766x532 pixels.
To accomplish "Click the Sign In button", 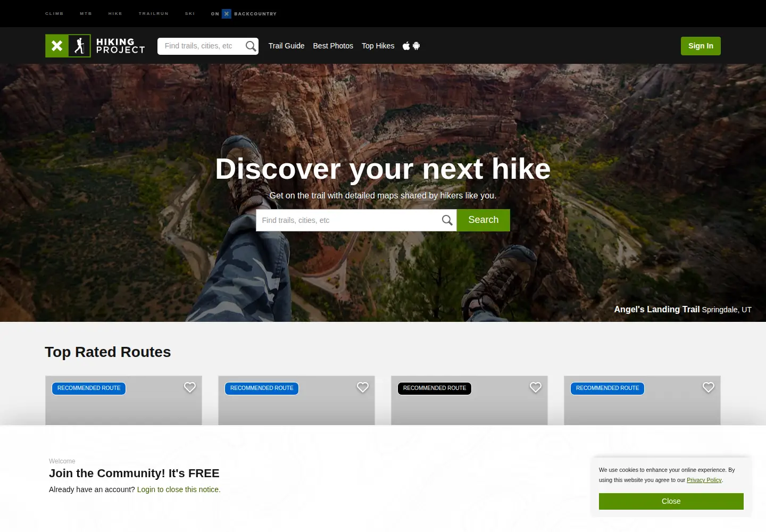I will [x=701, y=46].
